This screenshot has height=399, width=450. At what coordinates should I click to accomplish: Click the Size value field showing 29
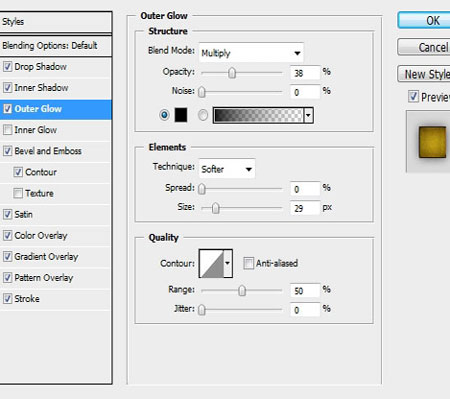[305, 208]
